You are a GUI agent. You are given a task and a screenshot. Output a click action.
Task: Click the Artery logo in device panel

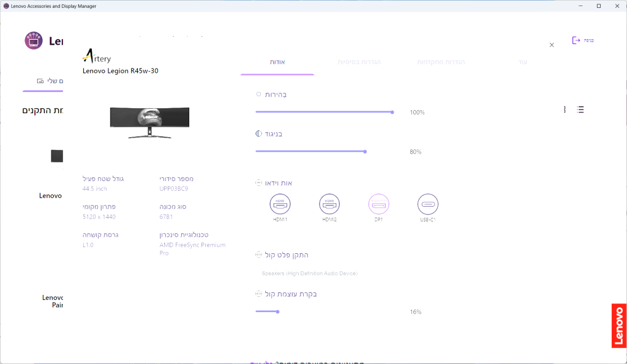(97, 56)
